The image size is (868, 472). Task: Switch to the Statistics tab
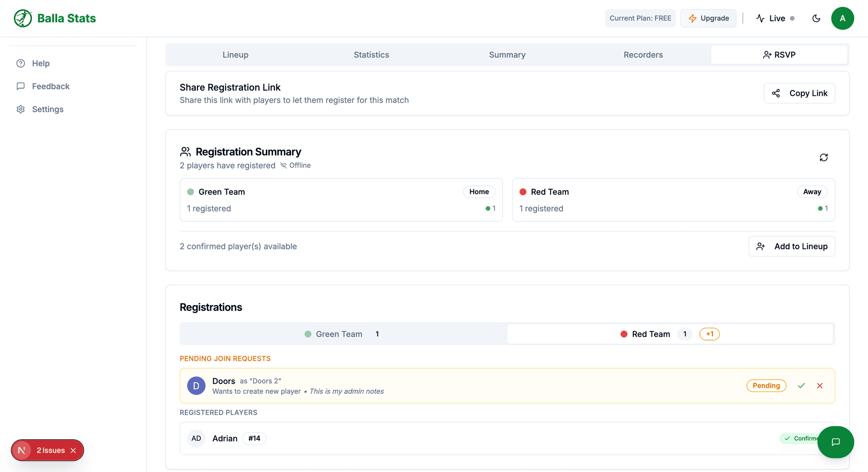point(371,55)
